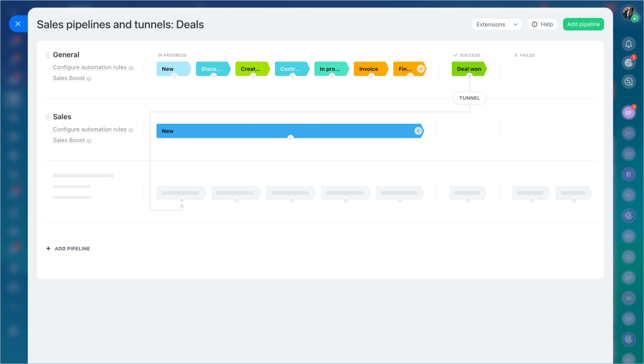
Task: Click the Add Pipeline link at bottom
Action: (68, 249)
